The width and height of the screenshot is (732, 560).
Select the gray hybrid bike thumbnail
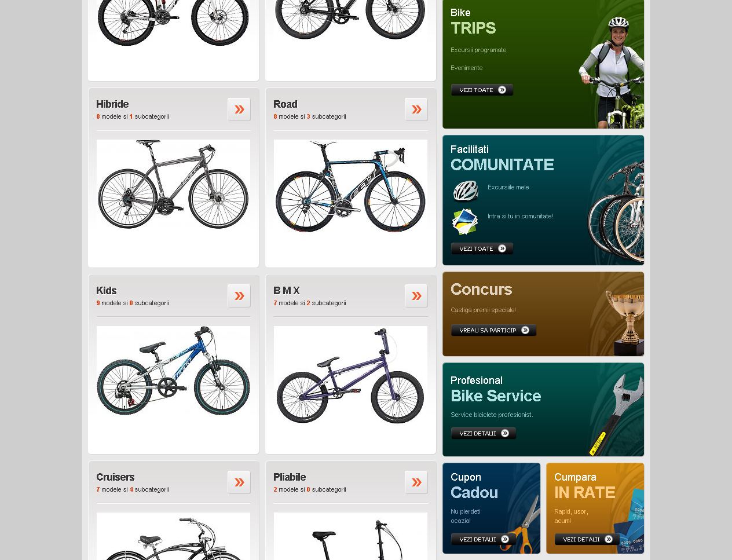pos(173,185)
